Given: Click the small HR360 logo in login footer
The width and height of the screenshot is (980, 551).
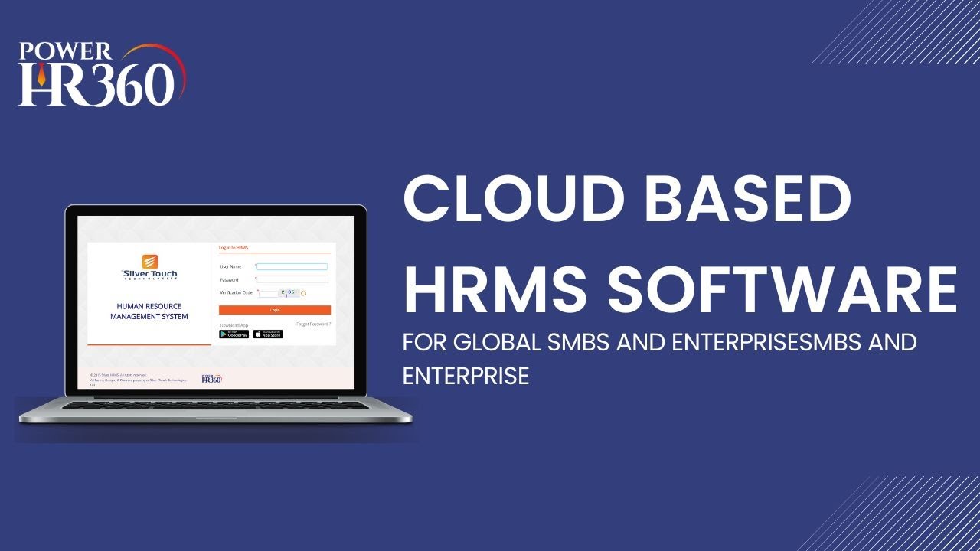Looking at the screenshot, I should pyautogui.click(x=211, y=379).
